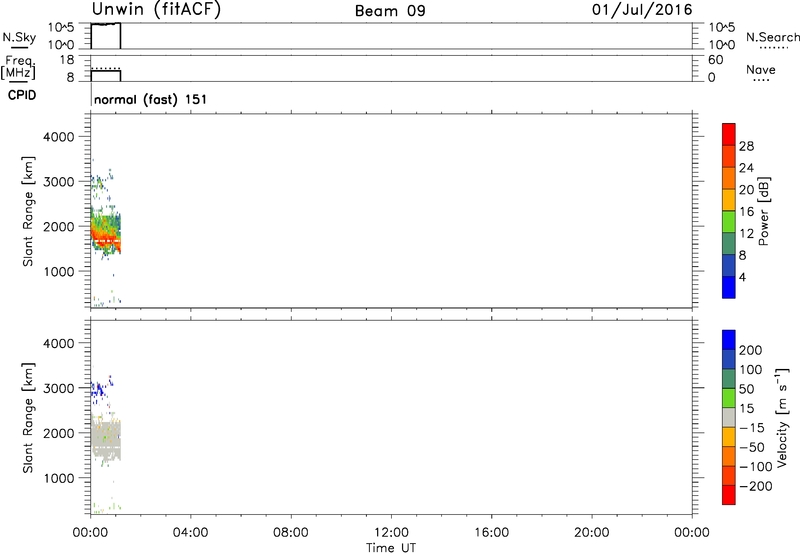The width and height of the screenshot is (800, 554).
Task: Click the '-200' velocity scale value
Action: click(756, 486)
